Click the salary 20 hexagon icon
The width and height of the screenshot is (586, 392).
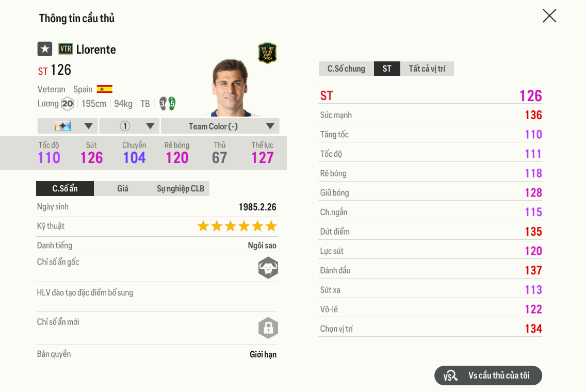[x=67, y=104]
